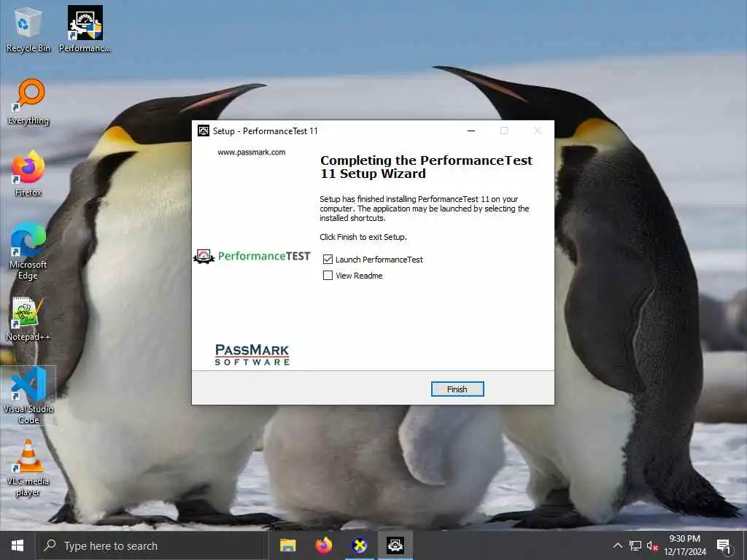747x560 pixels.
Task: Select the Visual Studio Code desktop icon
Action: pyautogui.click(x=28, y=395)
